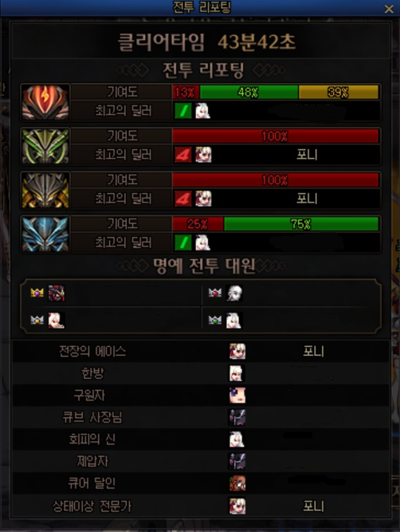This screenshot has height=532, width=400.
Task: Select the 큐어 달인 award character portrait
Action: (x=237, y=483)
